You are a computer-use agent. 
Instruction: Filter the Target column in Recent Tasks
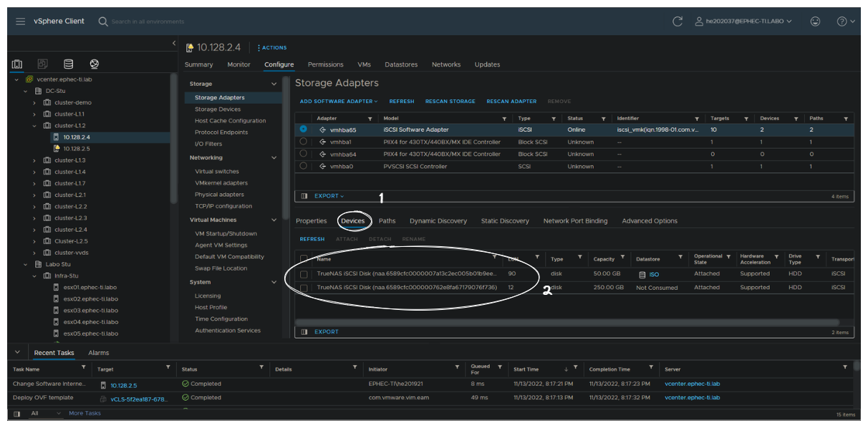click(x=169, y=368)
